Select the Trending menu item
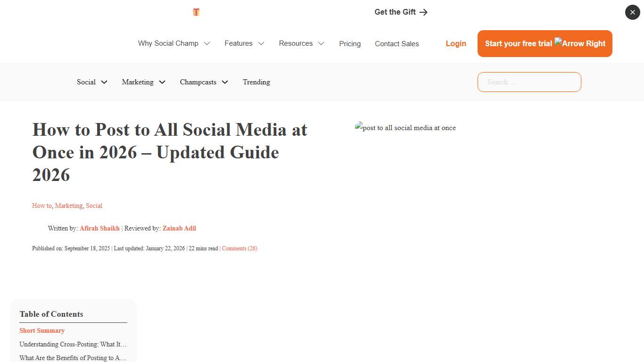The height and width of the screenshot is (362, 644). click(256, 82)
